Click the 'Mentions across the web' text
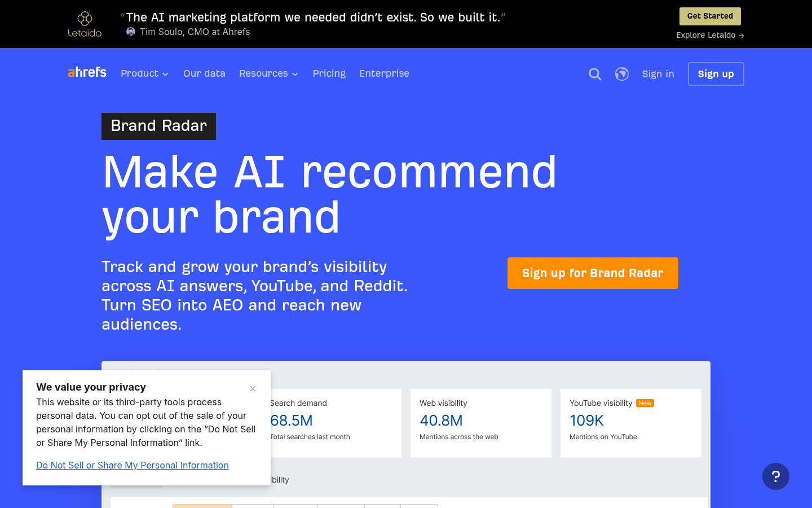The width and height of the screenshot is (812, 508). (x=459, y=437)
